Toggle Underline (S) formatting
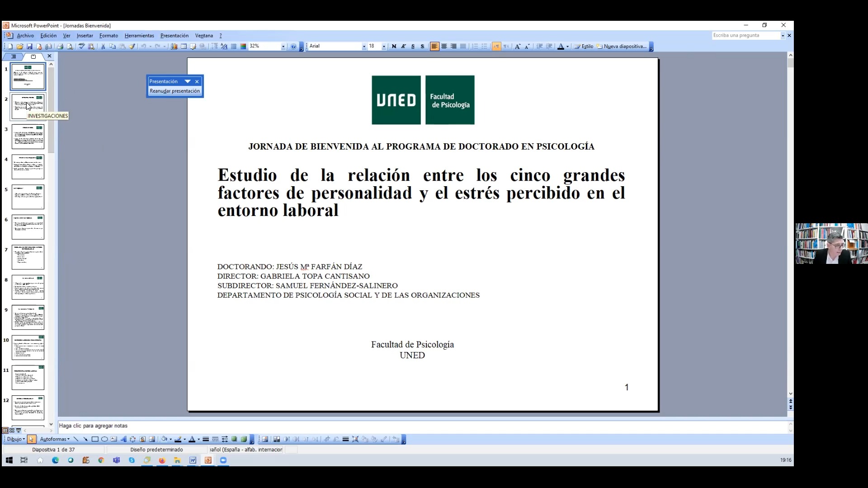Image resolution: width=868 pixels, height=488 pixels. click(x=413, y=47)
